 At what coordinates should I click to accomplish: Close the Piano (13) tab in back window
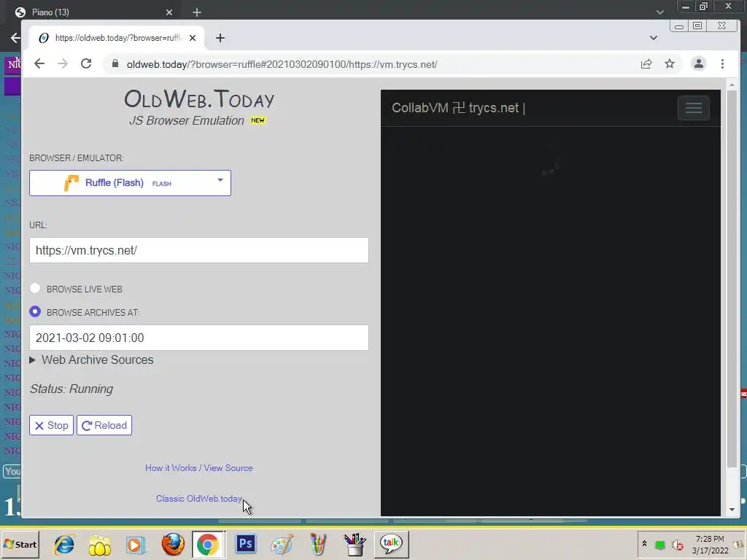coord(169,12)
